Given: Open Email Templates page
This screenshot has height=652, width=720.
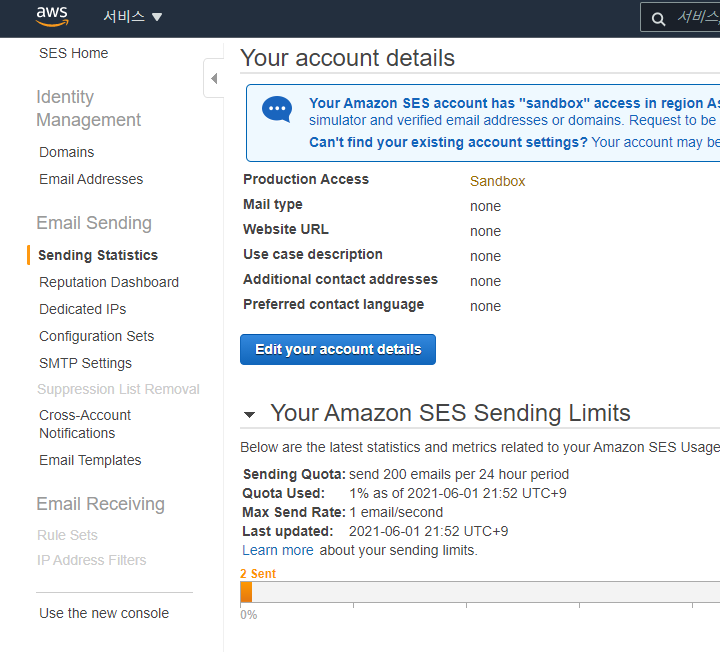Looking at the screenshot, I should (x=90, y=460).
